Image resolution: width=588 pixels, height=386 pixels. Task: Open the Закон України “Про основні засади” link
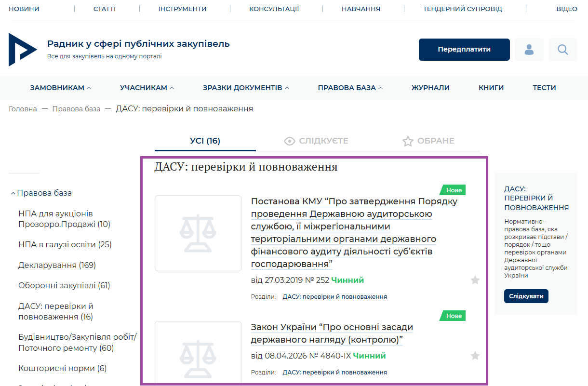[332, 333]
